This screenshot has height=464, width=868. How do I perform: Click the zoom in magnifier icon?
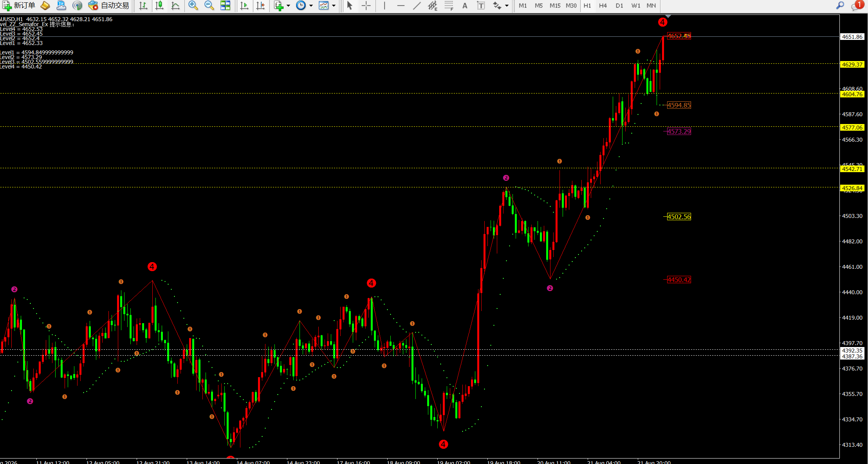tap(193, 5)
